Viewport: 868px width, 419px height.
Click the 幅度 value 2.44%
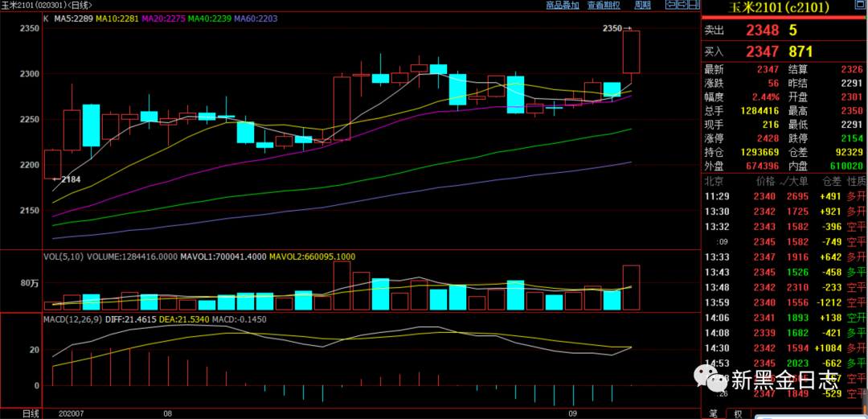click(x=766, y=97)
